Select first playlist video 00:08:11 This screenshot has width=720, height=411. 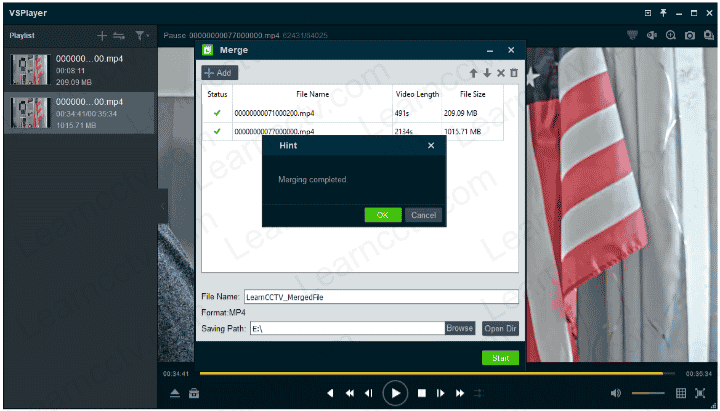click(78, 71)
